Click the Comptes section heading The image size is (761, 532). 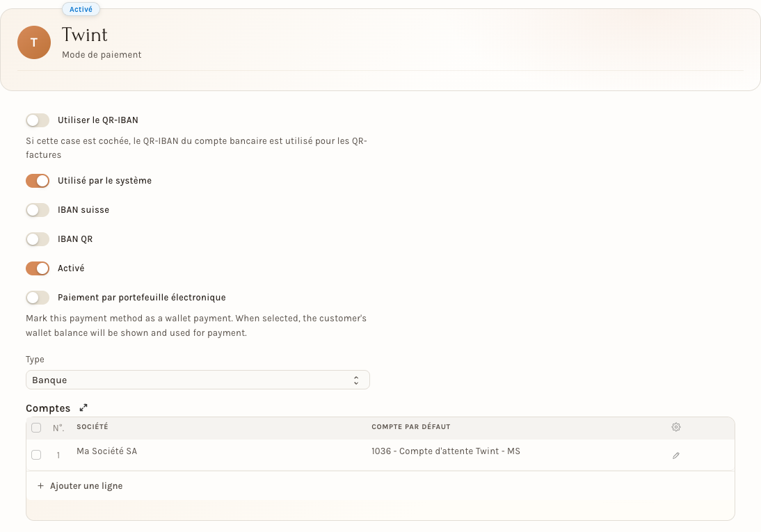click(48, 408)
